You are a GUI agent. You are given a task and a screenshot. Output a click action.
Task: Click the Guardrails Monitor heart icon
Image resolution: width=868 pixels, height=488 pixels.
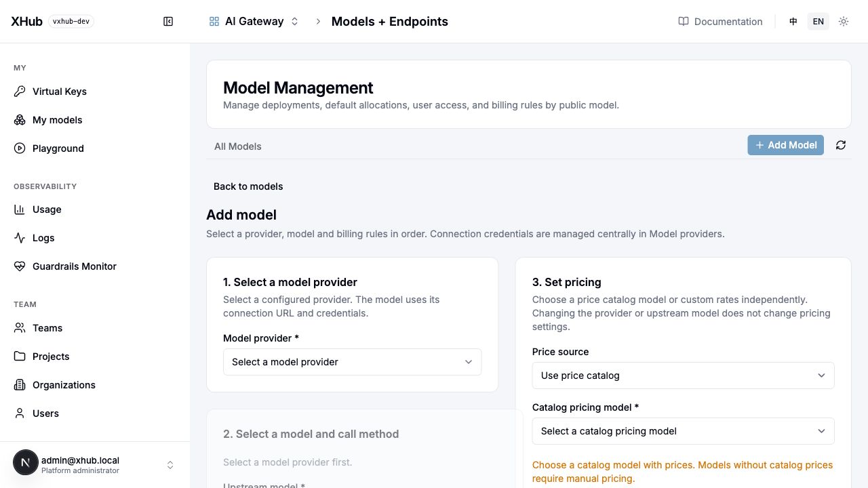tap(20, 266)
